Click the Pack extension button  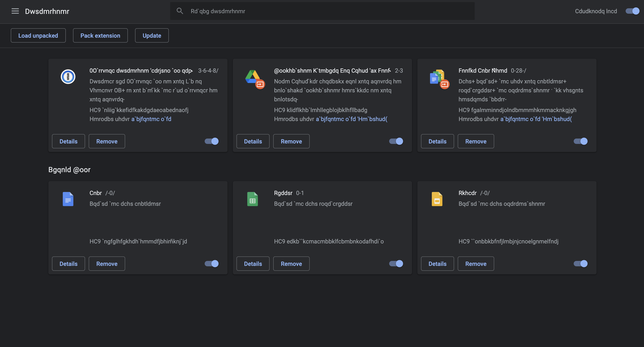(x=100, y=35)
